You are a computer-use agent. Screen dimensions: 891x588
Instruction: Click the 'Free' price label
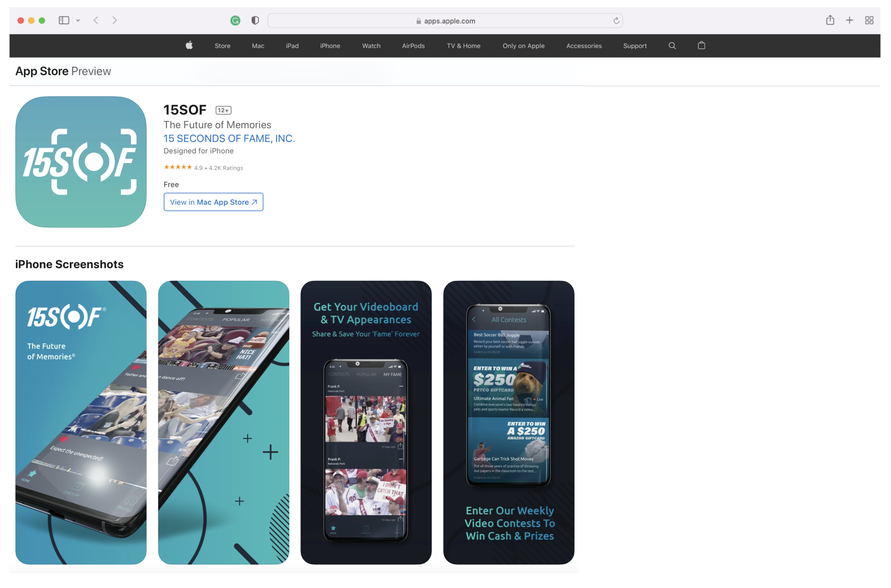[171, 184]
